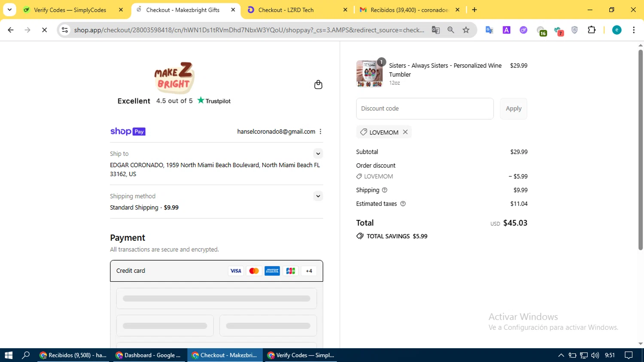Screen dimensions: 644x362
Task: Open the Windows notification center
Action: (629, 355)
